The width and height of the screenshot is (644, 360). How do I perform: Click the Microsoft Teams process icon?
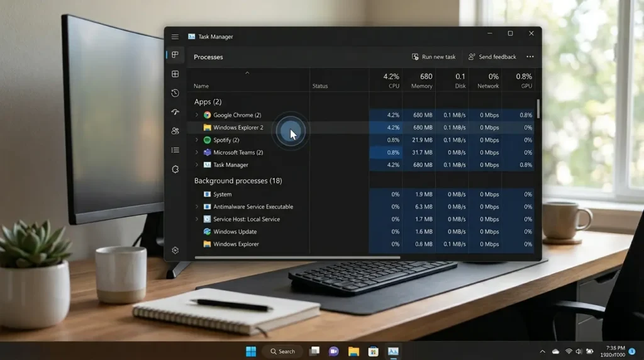pyautogui.click(x=207, y=152)
